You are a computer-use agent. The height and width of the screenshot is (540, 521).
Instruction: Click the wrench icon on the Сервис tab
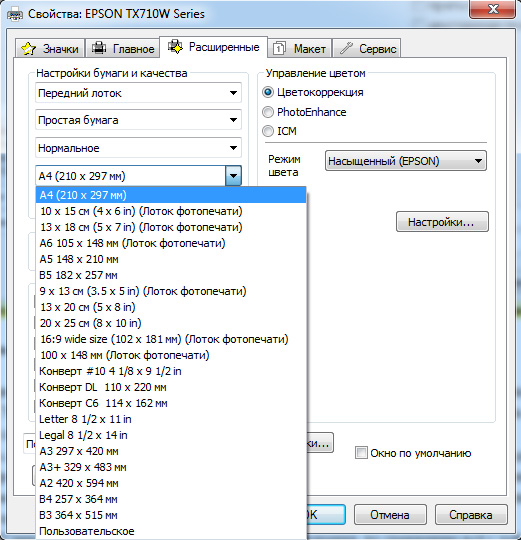click(346, 48)
